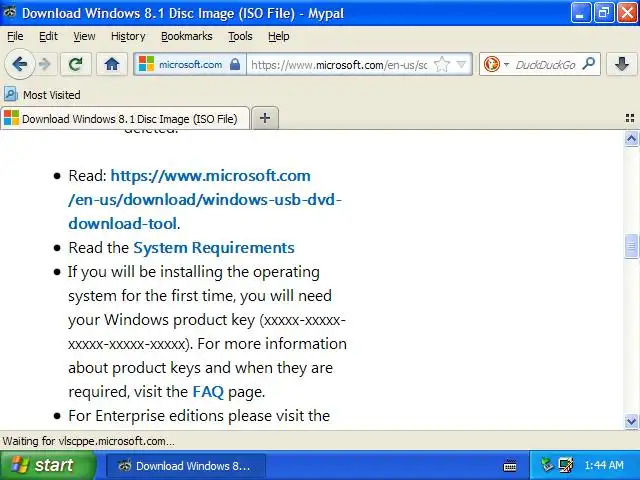This screenshot has width=640, height=480.
Task: Click the scrollbar down arrow
Action: click(631, 421)
